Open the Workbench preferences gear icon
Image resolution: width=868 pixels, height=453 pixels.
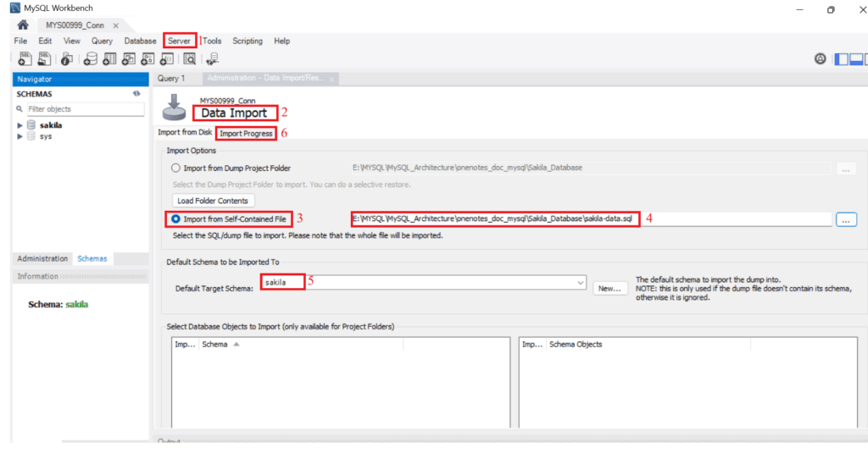click(821, 58)
